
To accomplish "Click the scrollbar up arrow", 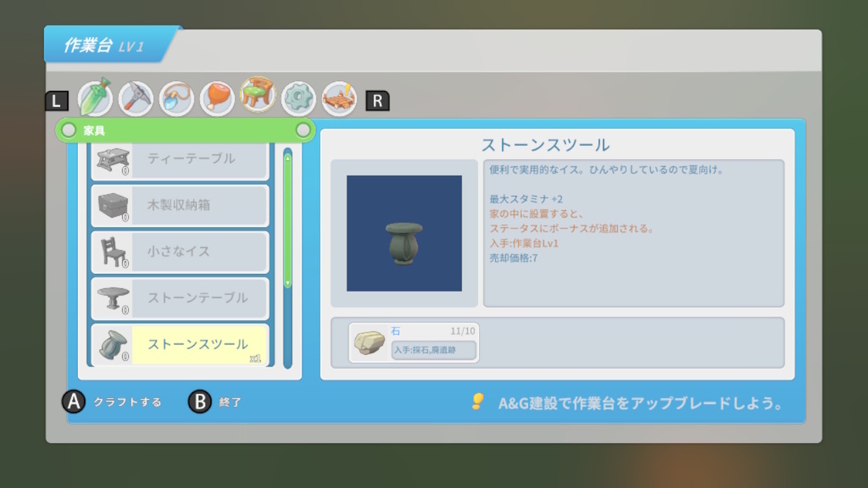I will pyautogui.click(x=288, y=156).
